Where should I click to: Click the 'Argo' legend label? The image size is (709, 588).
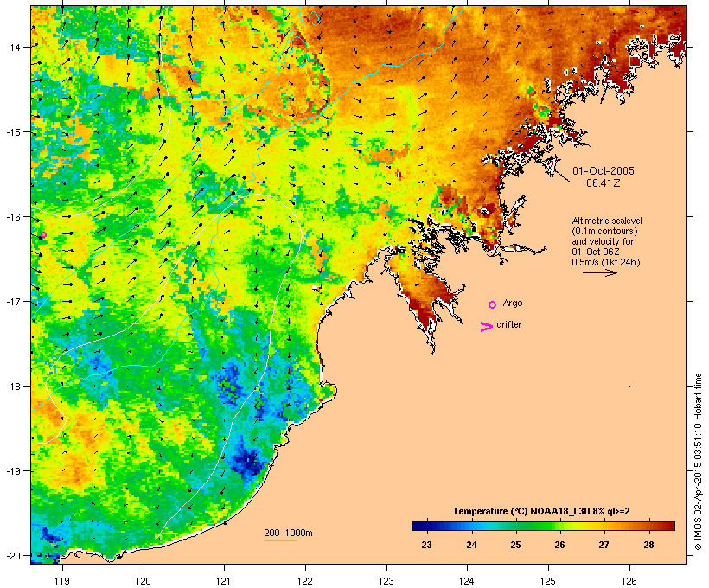[513, 303]
